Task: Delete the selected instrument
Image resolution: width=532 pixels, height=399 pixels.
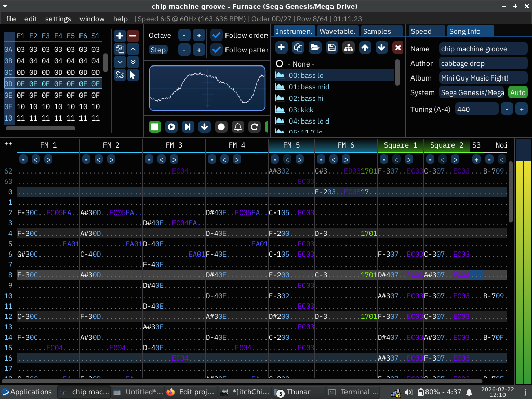Action: pos(398,47)
